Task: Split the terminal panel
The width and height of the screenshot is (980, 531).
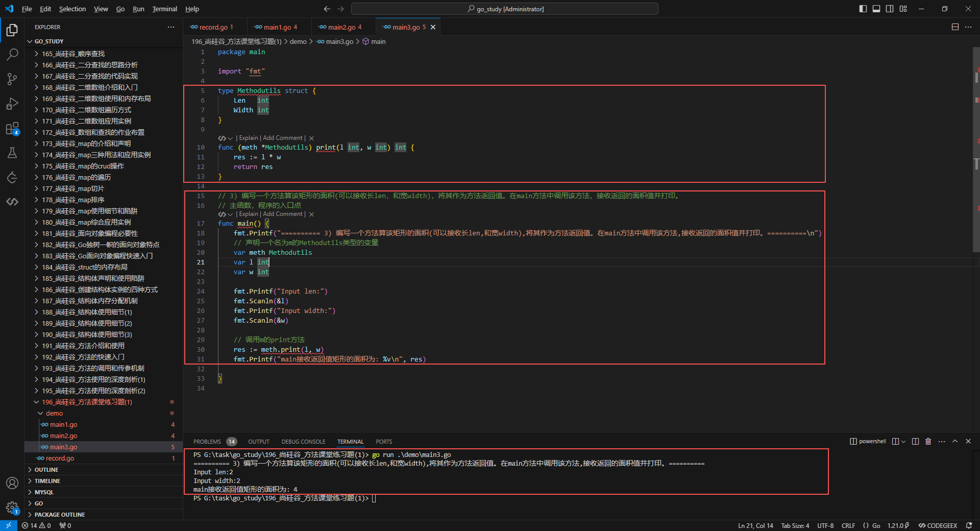Action: (x=915, y=442)
